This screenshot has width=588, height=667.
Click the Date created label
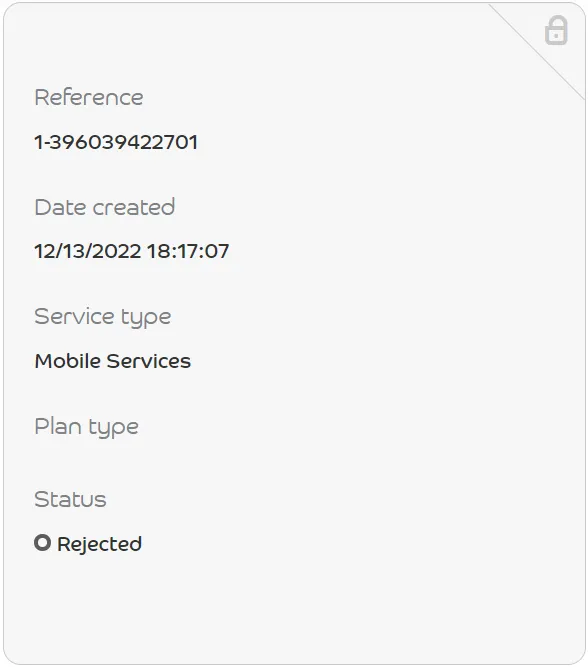coord(105,207)
